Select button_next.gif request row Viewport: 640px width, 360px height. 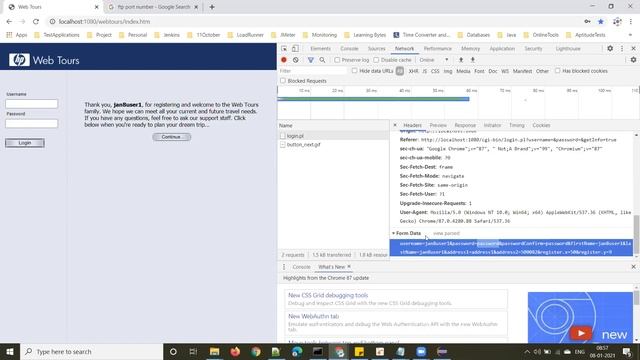(x=333, y=144)
